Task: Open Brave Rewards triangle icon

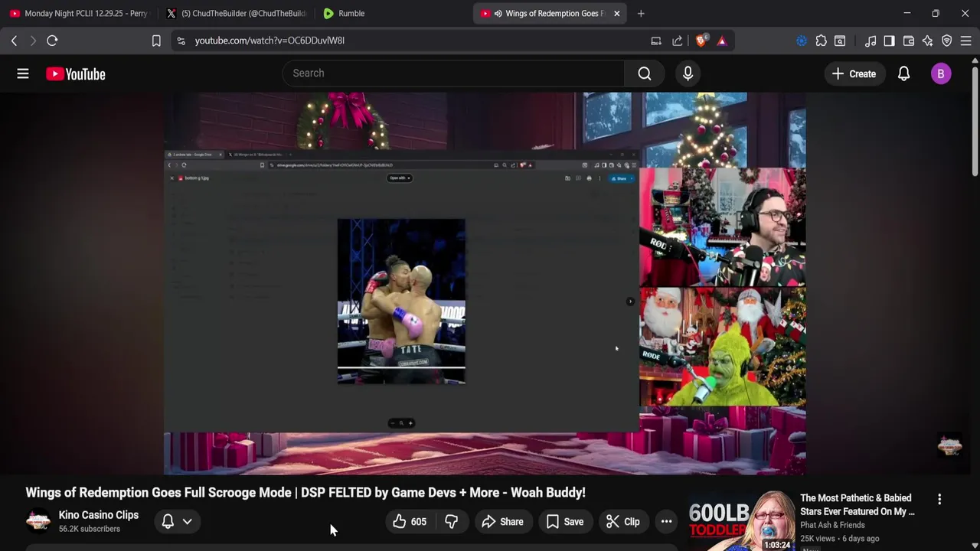Action: pos(722,41)
